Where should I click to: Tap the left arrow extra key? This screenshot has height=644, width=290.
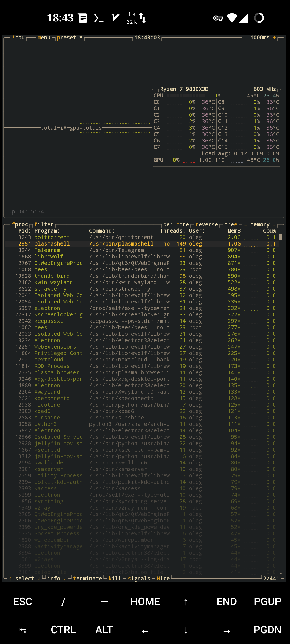145,631
